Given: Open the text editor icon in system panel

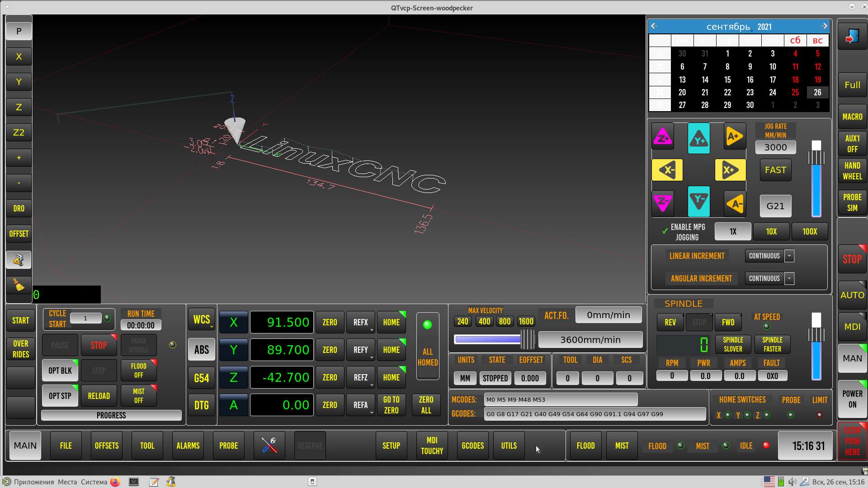Looking at the screenshot, I should (x=154, y=482).
